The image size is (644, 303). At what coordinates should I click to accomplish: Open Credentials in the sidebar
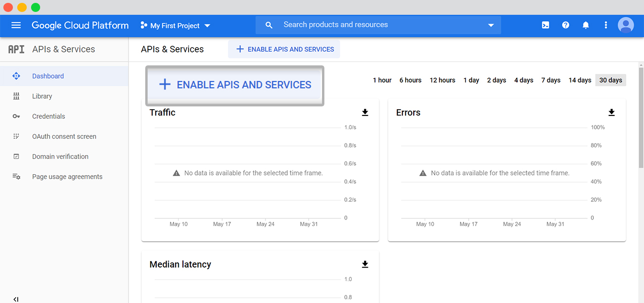pyautogui.click(x=64, y=116)
